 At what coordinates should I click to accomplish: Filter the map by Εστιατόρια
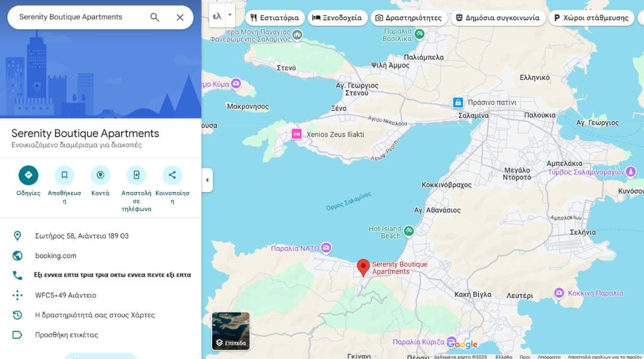tap(275, 18)
